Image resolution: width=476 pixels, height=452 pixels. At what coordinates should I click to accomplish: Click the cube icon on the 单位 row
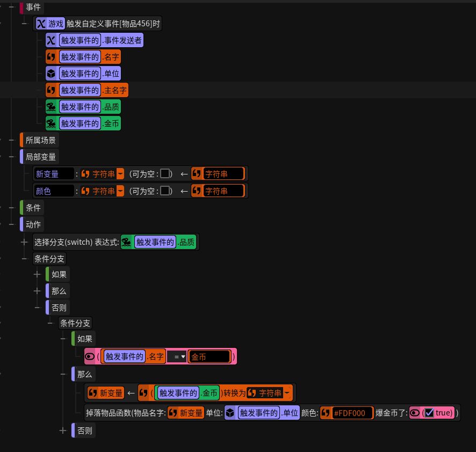point(51,74)
